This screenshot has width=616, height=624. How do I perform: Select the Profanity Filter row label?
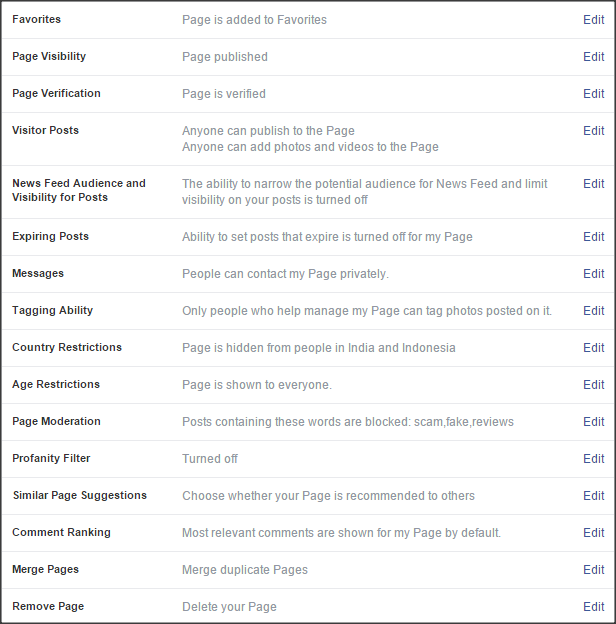click(x=51, y=459)
